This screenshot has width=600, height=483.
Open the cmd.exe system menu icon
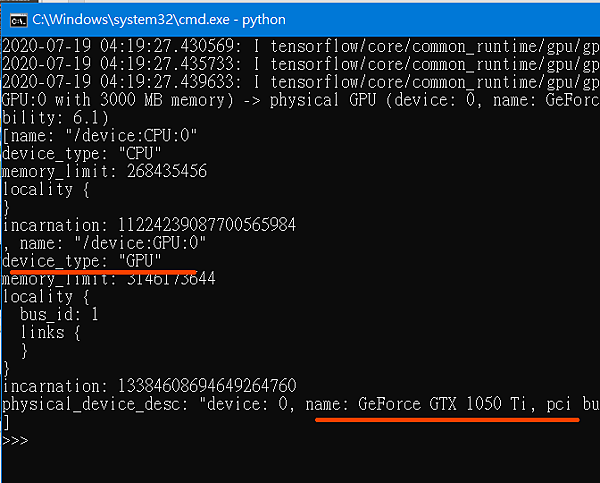point(18,20)
